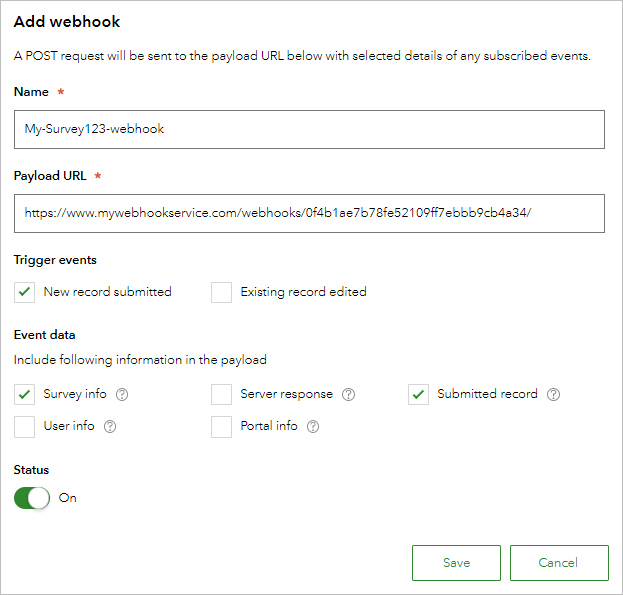Open help icon next to Portal info
This screenshot has width=623, height=595.
coord(313,426)
